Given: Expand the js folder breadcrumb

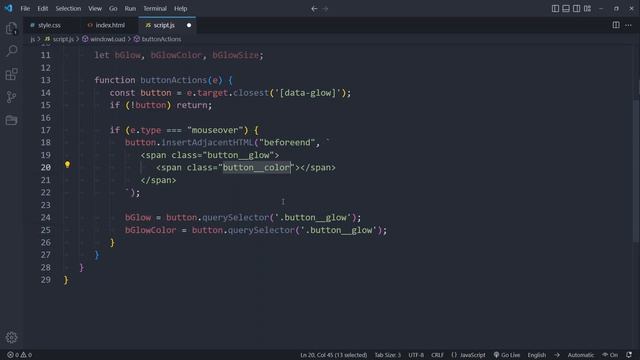Looking at the screenshot, I should [33, 39].
